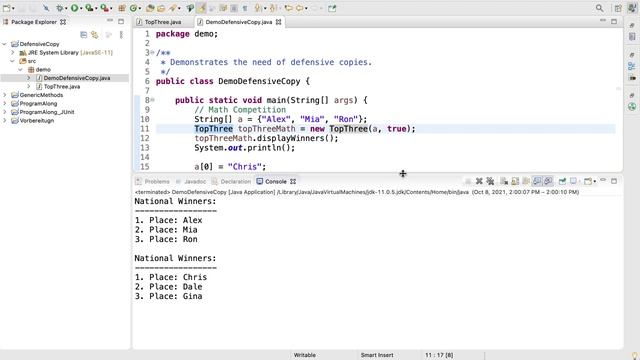
Task: Open the Debug button dropdown arrow
Action: coord(66,9)
